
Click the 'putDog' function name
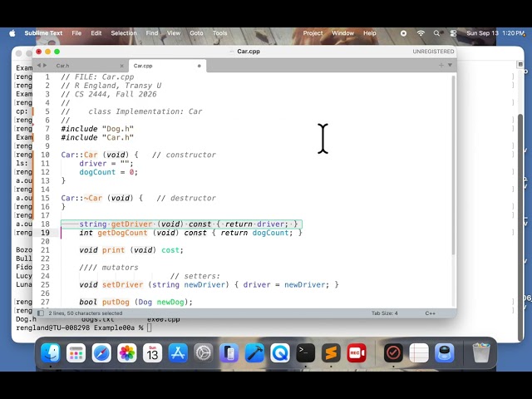(116, 302)
